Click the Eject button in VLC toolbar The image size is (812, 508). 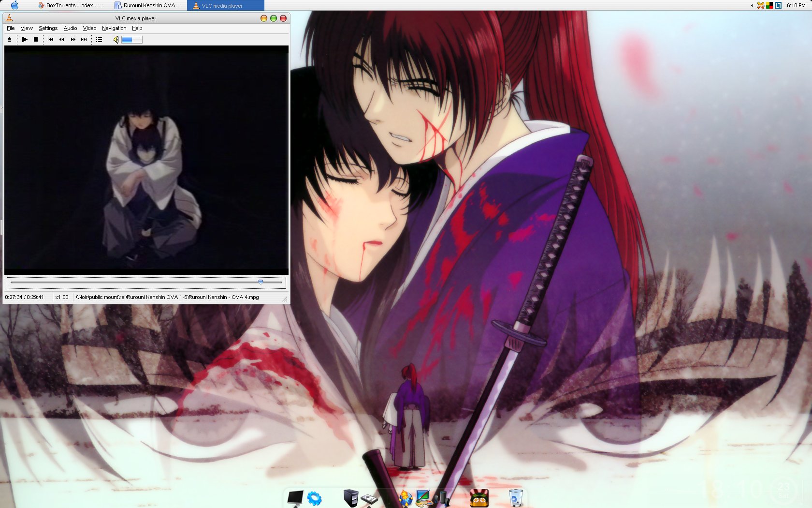pyautogui.click(x=9, y=40)
